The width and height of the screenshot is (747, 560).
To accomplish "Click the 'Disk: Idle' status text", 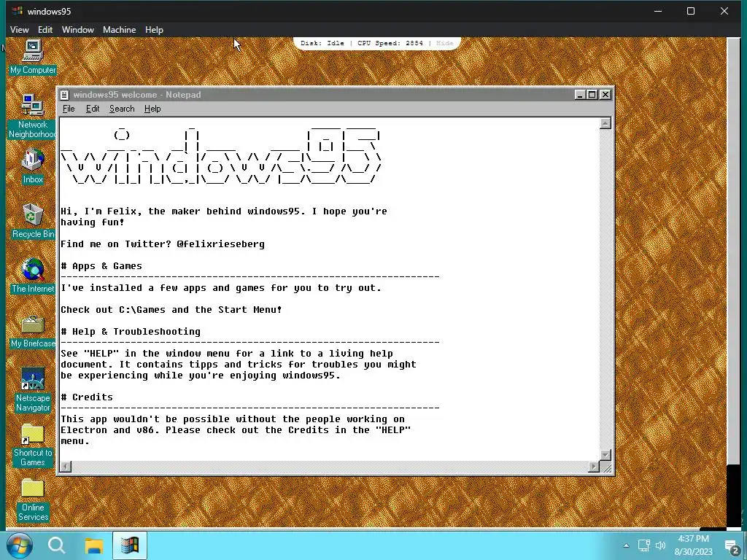I will pos(322,43).
